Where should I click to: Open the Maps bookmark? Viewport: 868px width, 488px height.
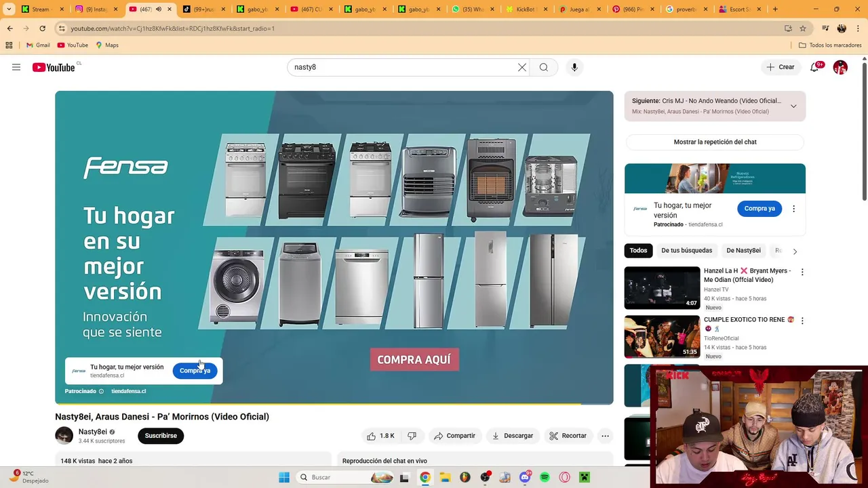pyautogui.click(x=107, y=45)
